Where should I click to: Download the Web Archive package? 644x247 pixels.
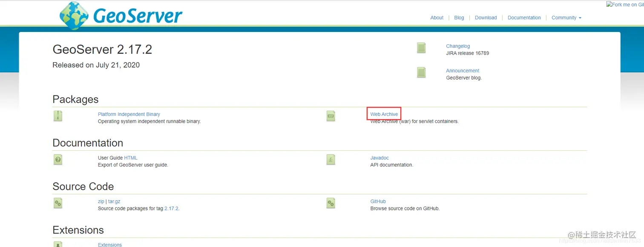pyautogui.click(x=384, y=114)
